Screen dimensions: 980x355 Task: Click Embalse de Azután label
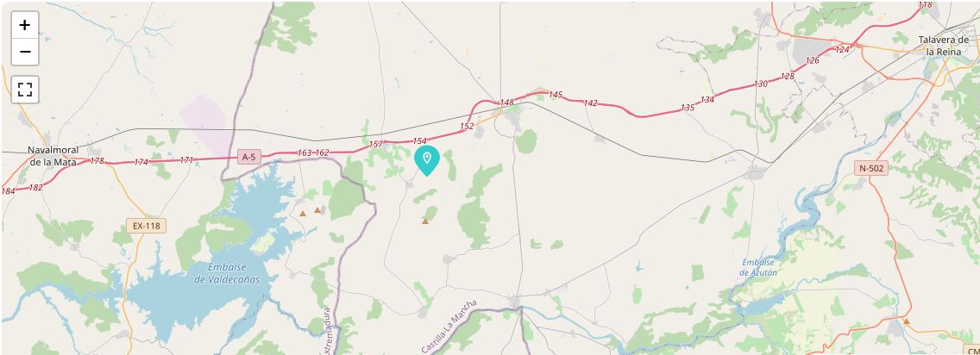point(759,268)
